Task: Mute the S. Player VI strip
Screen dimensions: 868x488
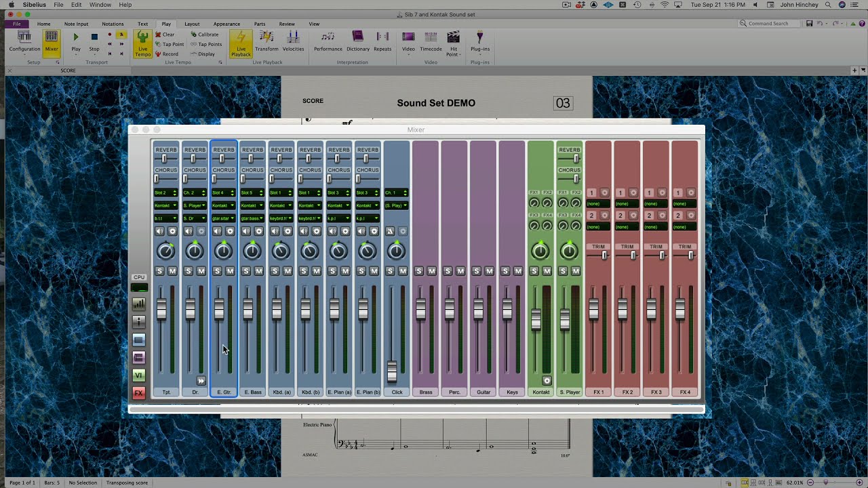Action: click(576, 271)
